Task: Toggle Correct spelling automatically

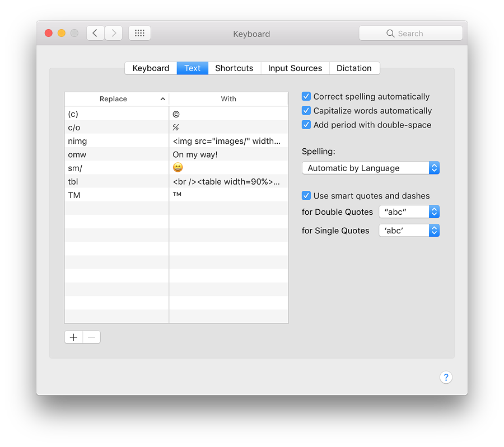Action: point(306,96)
